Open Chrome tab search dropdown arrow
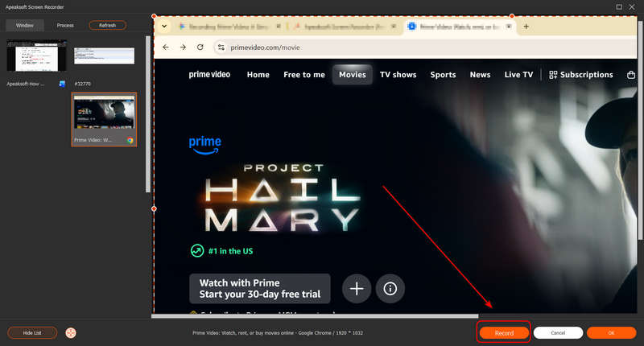The height and width of the screenshot is (346, 644). (x=164, y=27)
